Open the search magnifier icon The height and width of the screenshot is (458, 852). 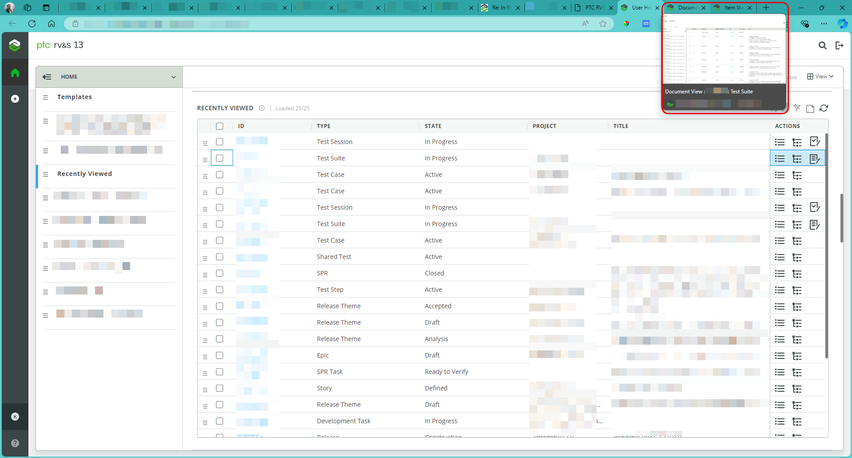823,45
